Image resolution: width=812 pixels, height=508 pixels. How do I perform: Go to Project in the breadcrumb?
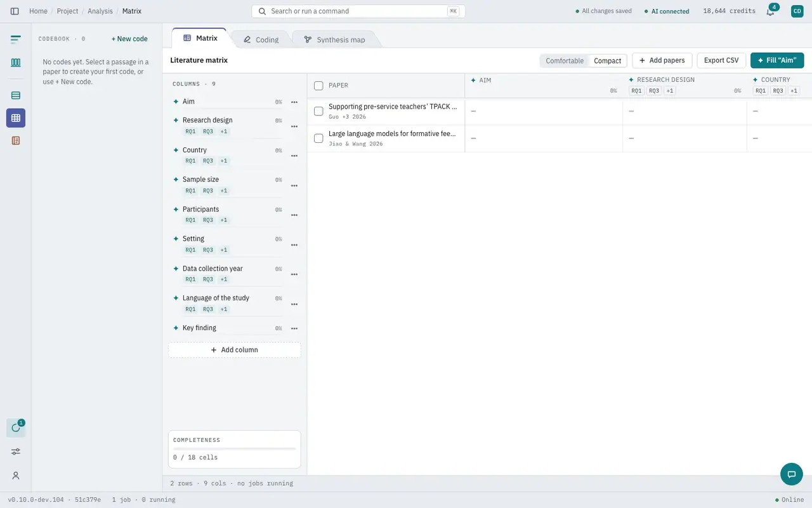click(x=67, y=11)
